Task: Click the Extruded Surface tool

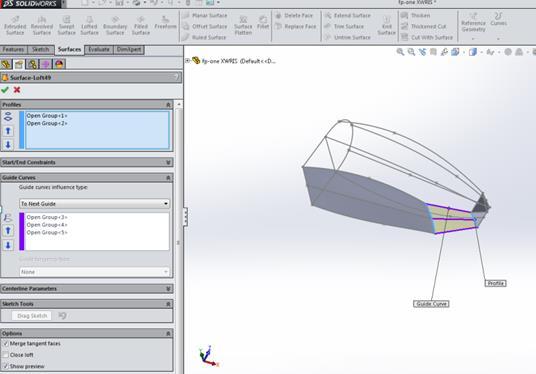Action: [15, 25]
